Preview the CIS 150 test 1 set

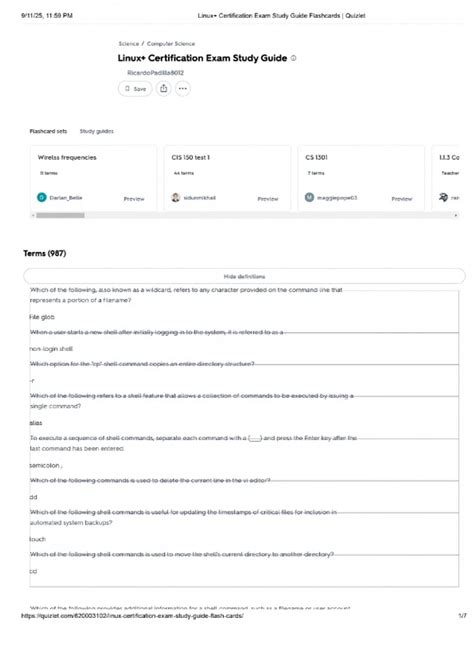268,199
